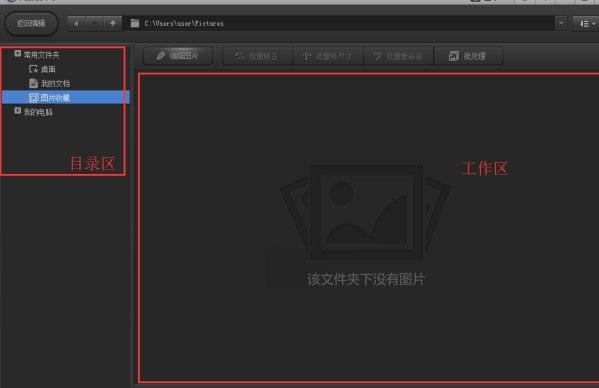Go back with the left arrow

click(76, 24)
